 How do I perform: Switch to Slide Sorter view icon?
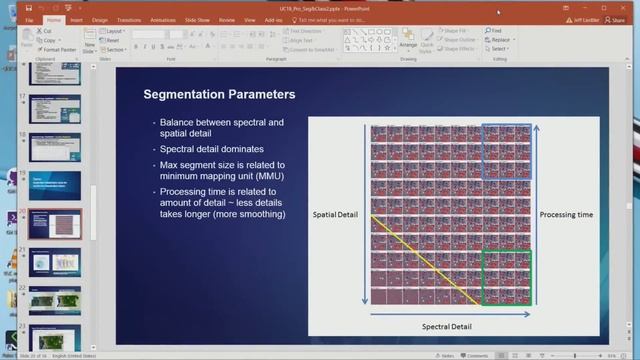(515, 356)
